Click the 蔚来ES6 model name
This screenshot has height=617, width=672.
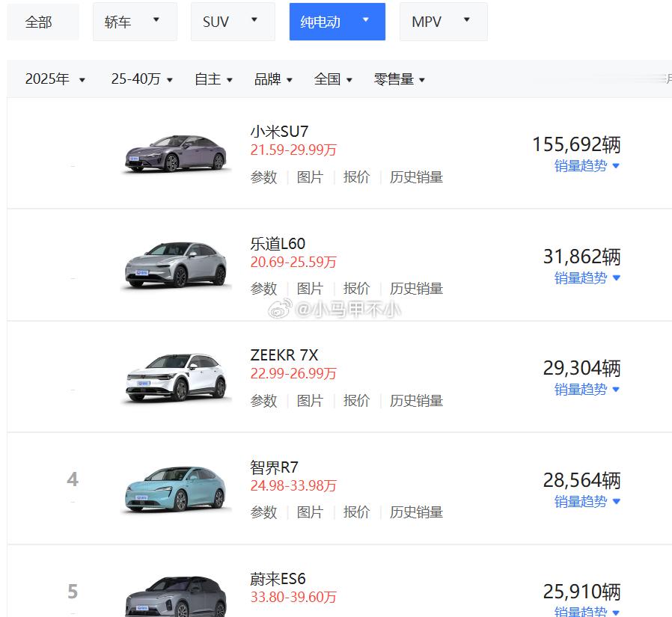tap(278, 579)
